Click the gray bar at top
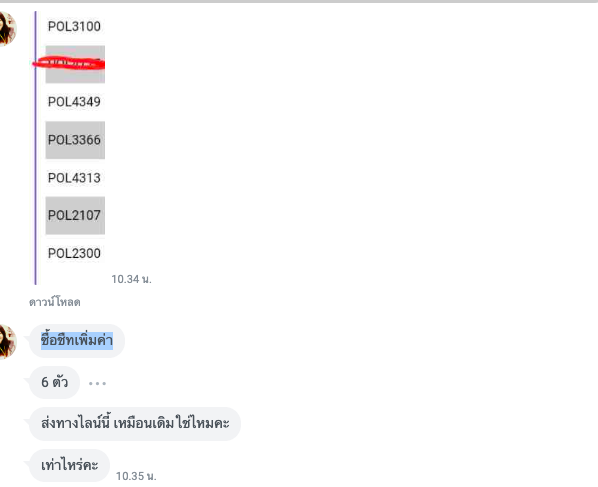 click(299, 2)
